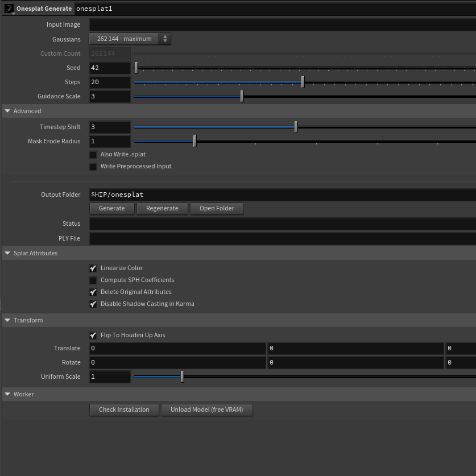Uncheck Linearize Color option
The width and height of the screenshot is (476, 476).
tap(93, 268)
